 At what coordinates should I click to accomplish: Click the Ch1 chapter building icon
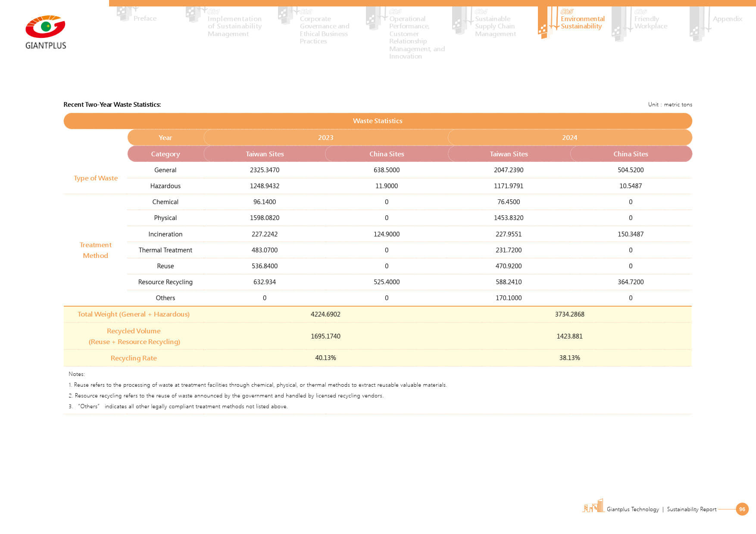point(194,15)
